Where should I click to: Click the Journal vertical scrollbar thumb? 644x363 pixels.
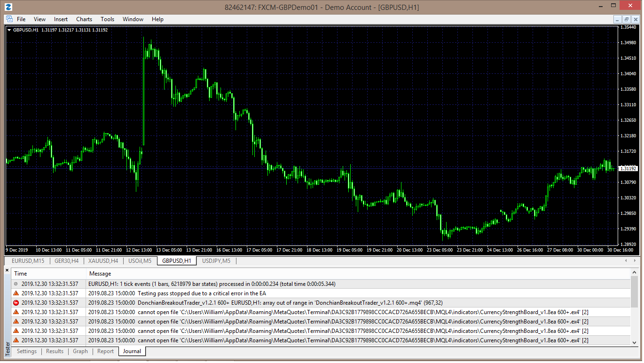pyautogui.click(x=635, y=292)
